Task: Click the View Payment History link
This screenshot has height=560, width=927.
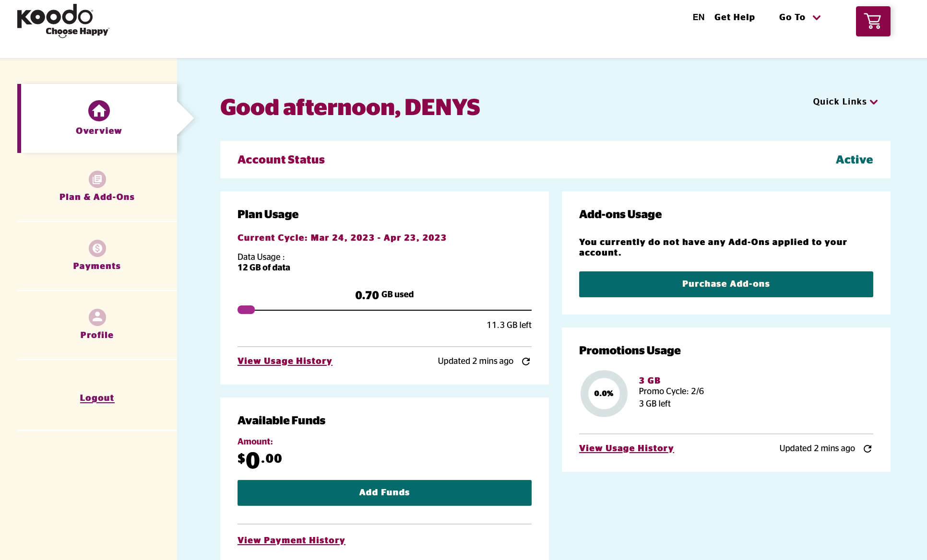Action: click(291, 541)
